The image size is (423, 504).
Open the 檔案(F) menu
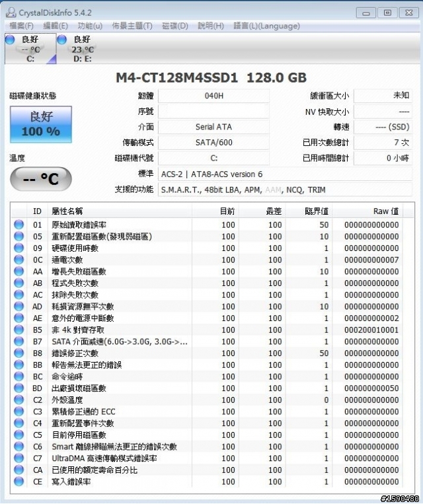tap(21, 26)
